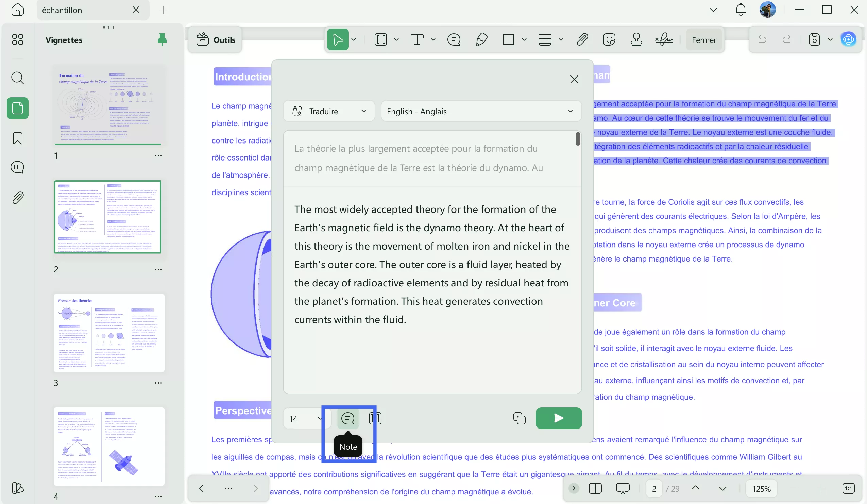Open page 3 thumbnail in Vignettes
The width and height of the screenshot is (867, 504).
[109, 333]
